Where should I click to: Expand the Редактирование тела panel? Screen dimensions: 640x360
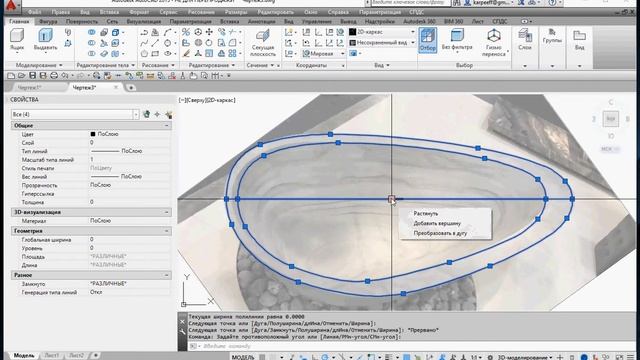click(105, 65)
